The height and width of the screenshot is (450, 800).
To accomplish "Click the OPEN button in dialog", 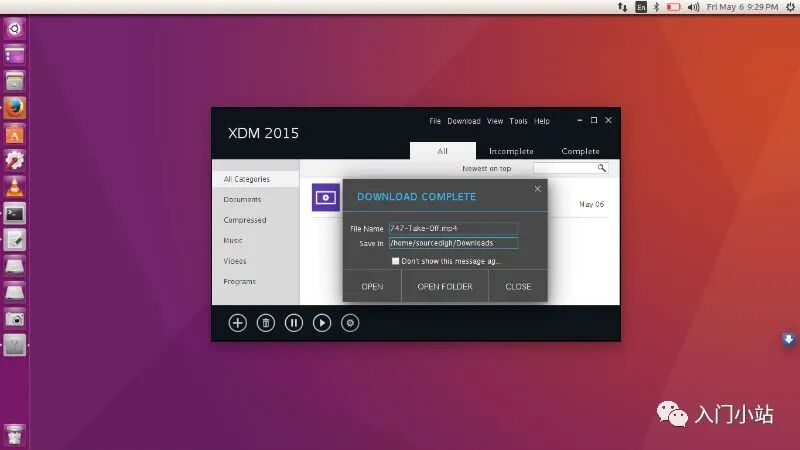I will coord(372,286).
